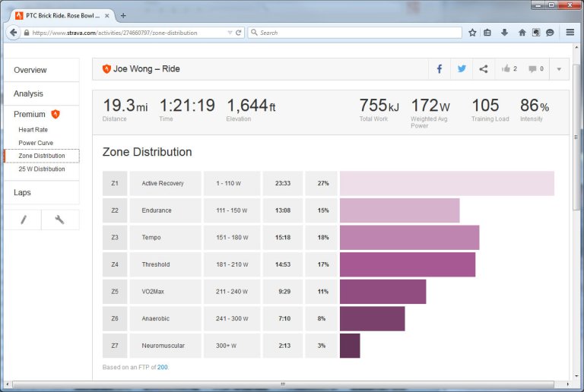This screenshot has height=392, width=584.
Task: Click the chat bubble toolbar icon
Action: click(550, 33)
